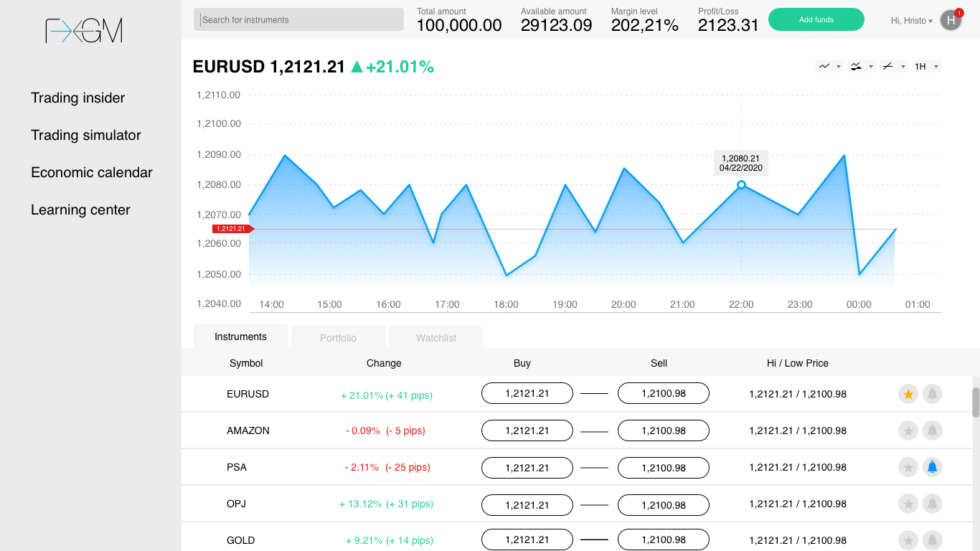Focus the Search for instruments field
Screen dimensions: 980x551
(298, 19)
